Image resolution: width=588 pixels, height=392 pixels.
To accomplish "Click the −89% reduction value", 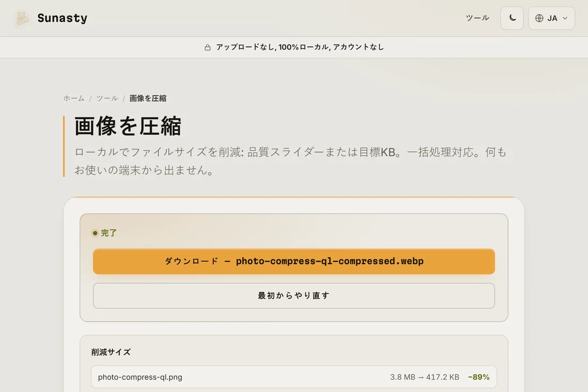I will point(478,377).
